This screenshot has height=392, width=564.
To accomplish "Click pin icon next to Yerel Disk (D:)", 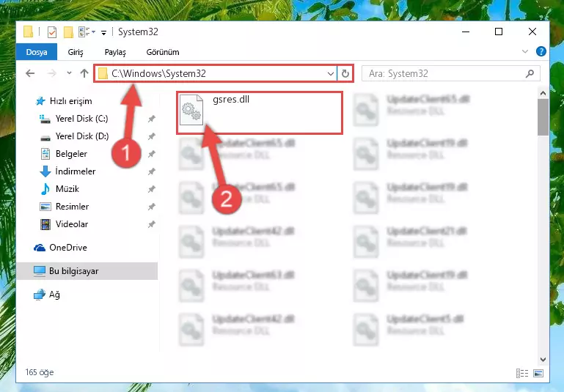I will pyautogui.click(x=151, y=136).
